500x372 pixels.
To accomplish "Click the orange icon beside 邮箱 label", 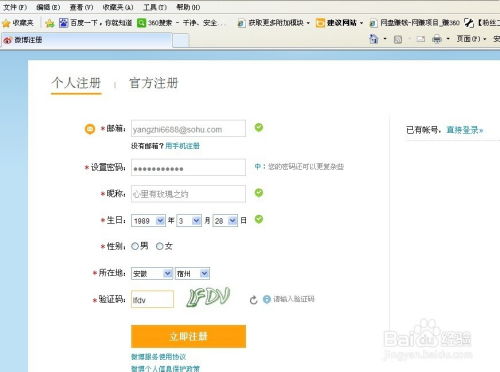I will point(90,129).
